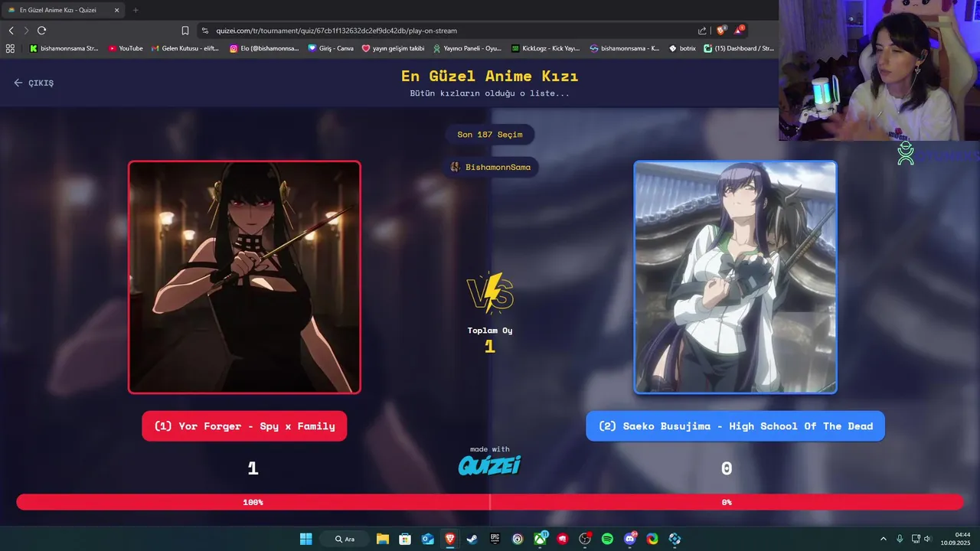Viewport: 980px width, 551px height.
Task: Open Steam from the taskbar
Action: click(x=472, y=539)
